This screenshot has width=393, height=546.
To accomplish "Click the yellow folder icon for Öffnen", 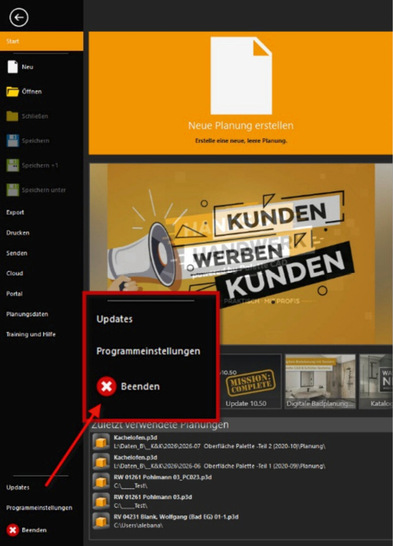I will (x=13, y=92).
